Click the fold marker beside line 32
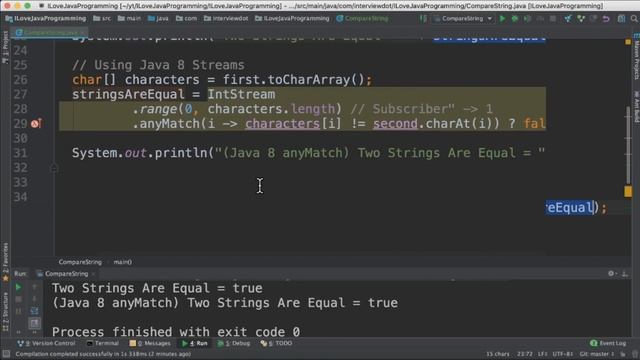Viewport: 640px width, 360px height. (54, 168)
